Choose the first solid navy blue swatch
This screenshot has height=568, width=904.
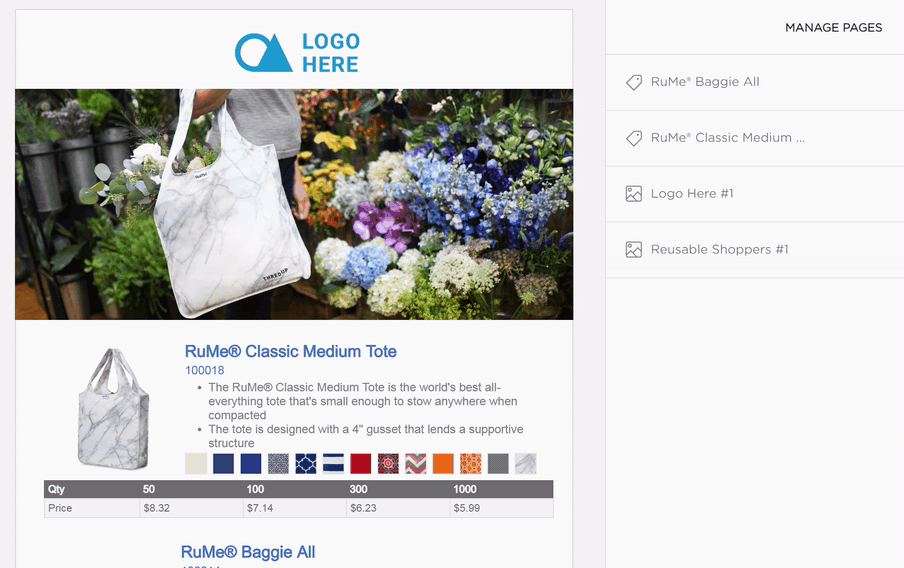[223, 464]
